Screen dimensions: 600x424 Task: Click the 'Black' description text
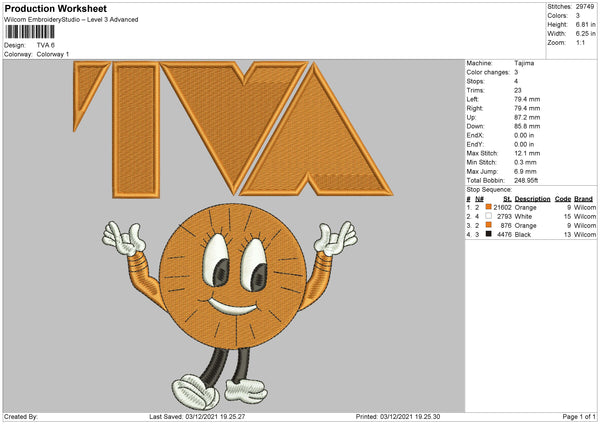[523, 235]
